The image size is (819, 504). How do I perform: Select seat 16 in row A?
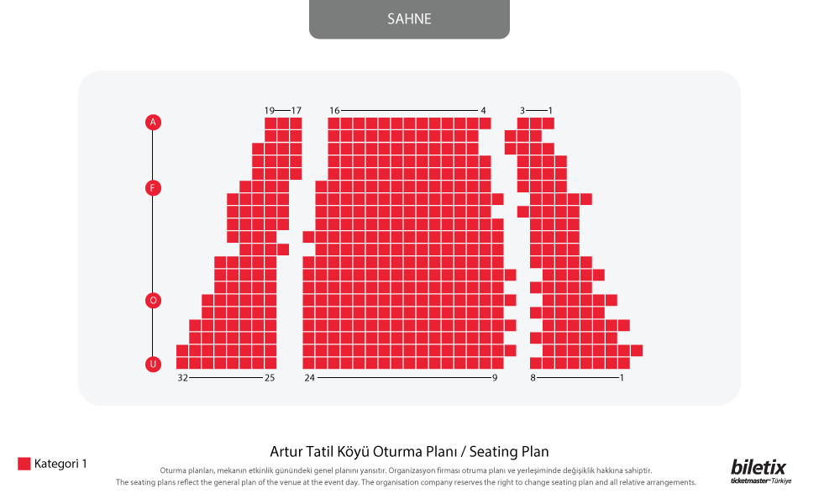333,123
